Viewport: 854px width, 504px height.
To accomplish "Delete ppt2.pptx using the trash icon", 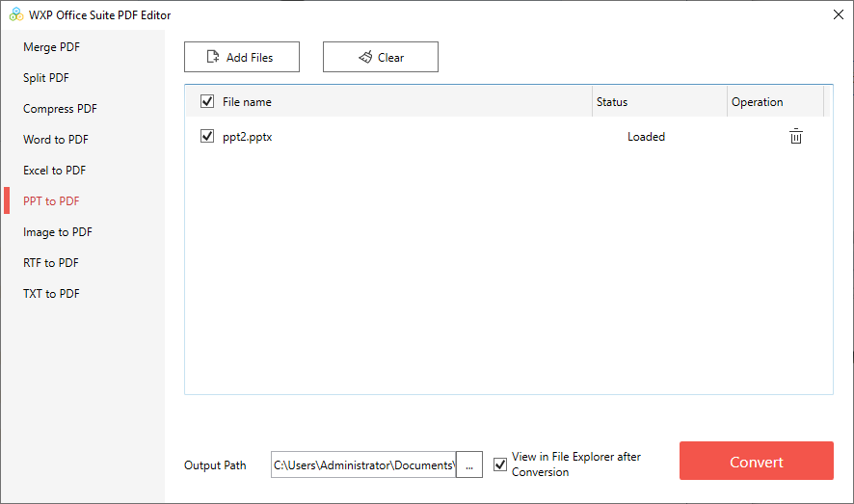I will pyautogui.click(x=796, y=136).
